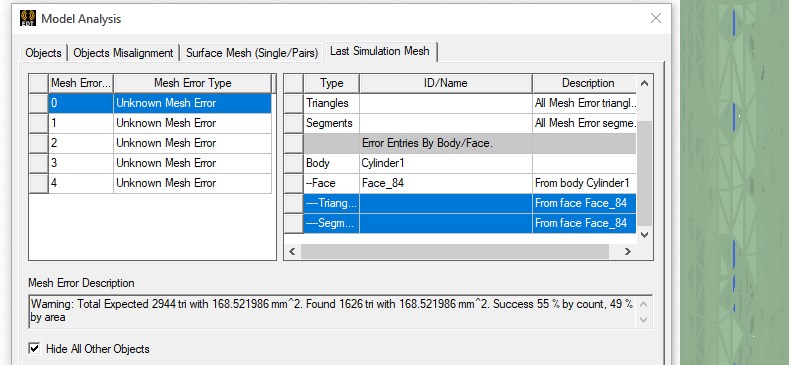Image resolution: width=792 pixels, height=365 pixels.
Task: Click the 'From body Cylinder1' description cell
Action: click(x=584, y=183)
